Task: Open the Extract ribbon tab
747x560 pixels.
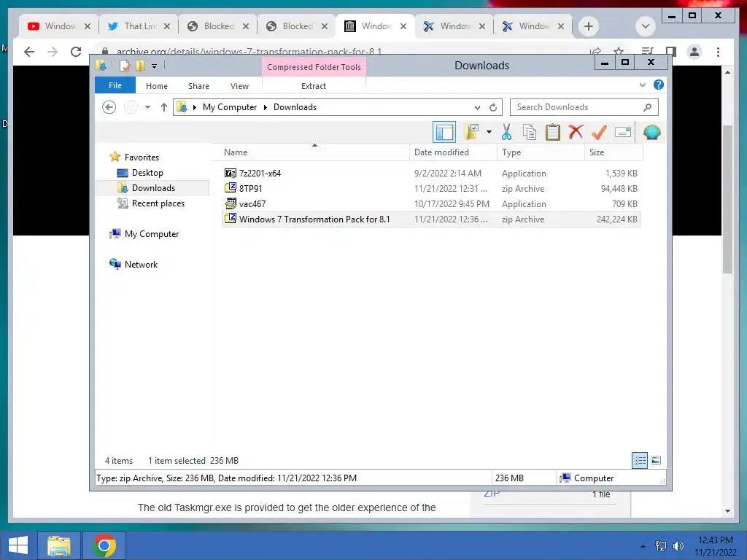Action: [x=314, y=86]
